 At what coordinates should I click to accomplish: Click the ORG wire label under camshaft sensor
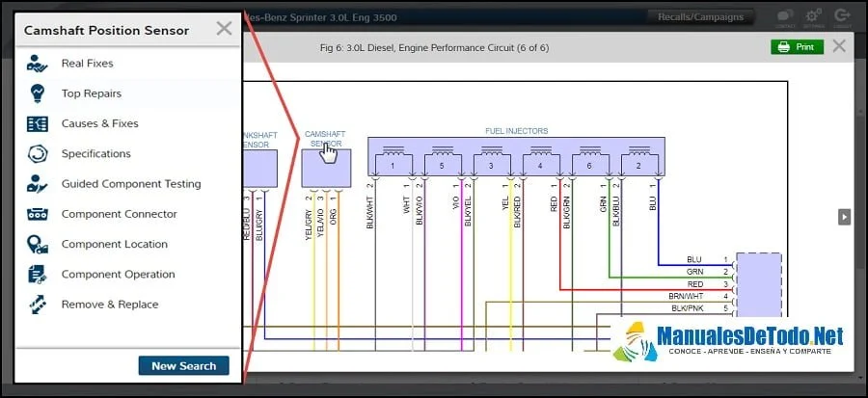[x=334, y=217]
